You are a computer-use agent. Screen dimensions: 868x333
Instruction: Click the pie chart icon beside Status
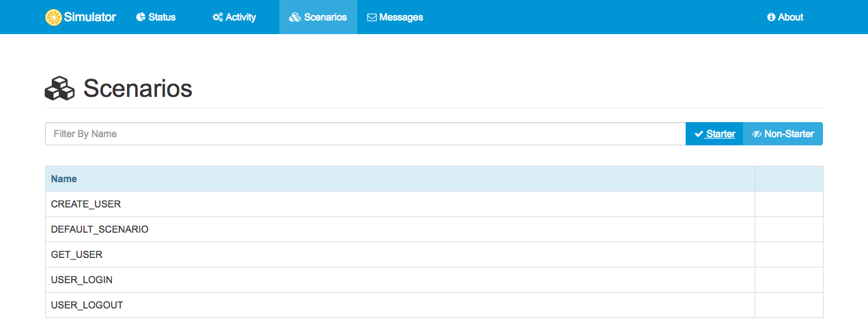click(x=141, y=17)
